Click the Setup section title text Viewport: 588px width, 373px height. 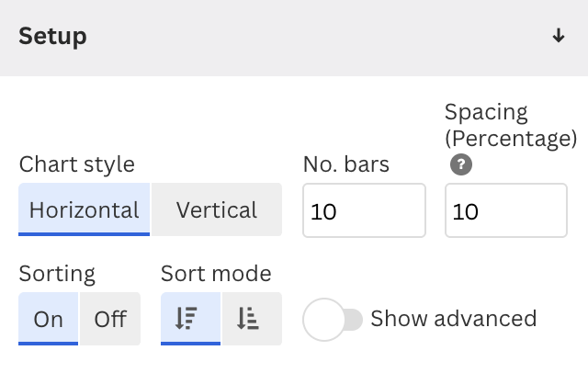(52, 37)
